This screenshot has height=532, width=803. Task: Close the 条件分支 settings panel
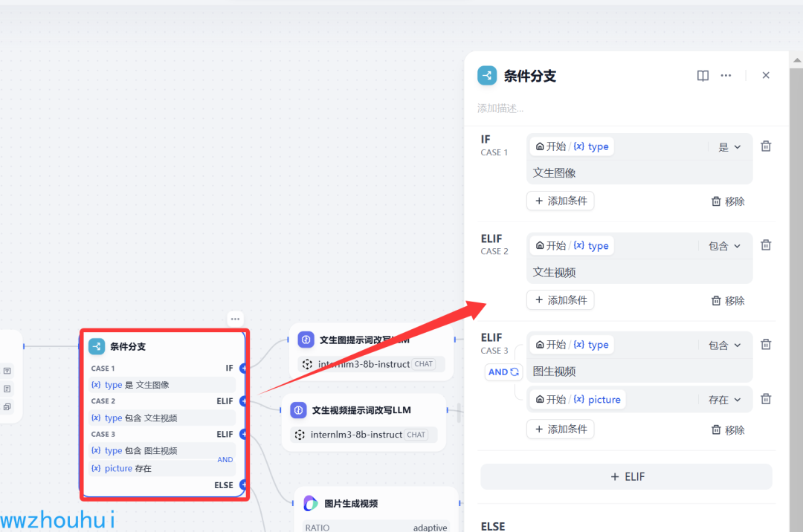click(766, 75)
